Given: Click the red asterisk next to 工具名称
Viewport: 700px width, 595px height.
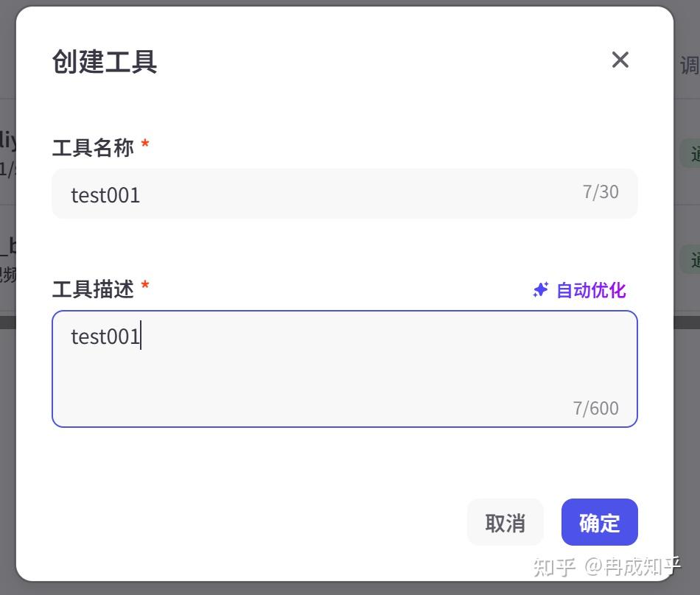Looking at the screenshot, I should click(x=145, y=144).
